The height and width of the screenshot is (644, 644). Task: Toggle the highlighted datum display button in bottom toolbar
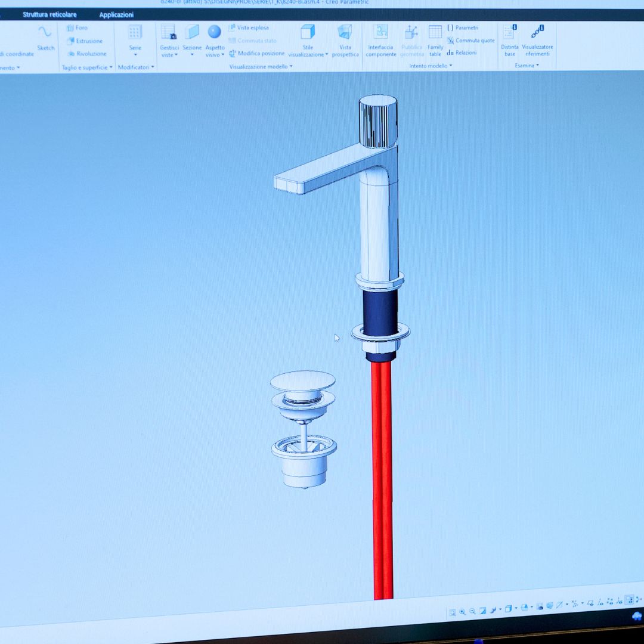tap(628, 600)
